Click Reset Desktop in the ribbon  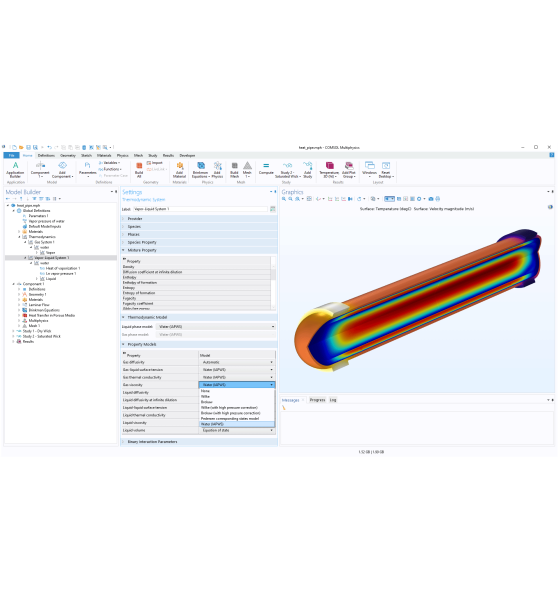tap(386, 170)
